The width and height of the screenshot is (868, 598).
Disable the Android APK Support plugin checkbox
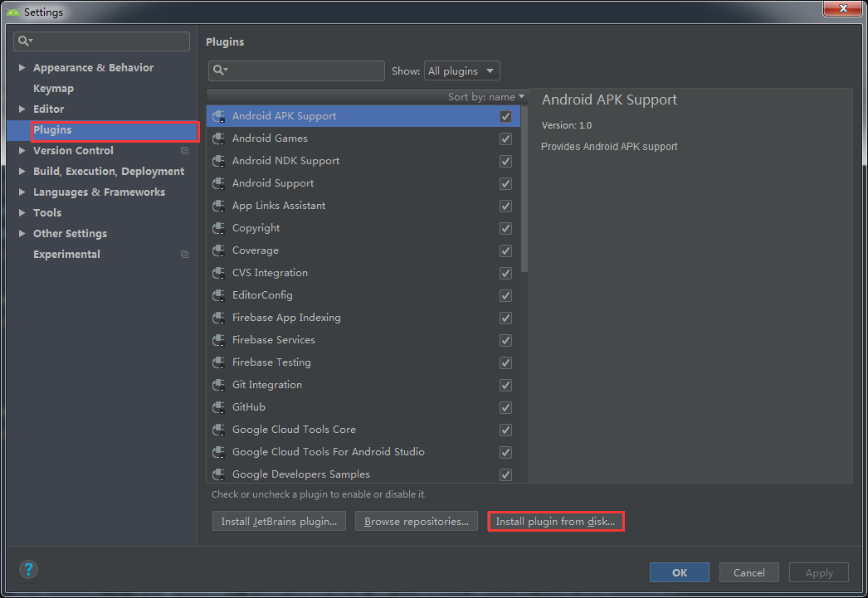[x=505, y=116]
